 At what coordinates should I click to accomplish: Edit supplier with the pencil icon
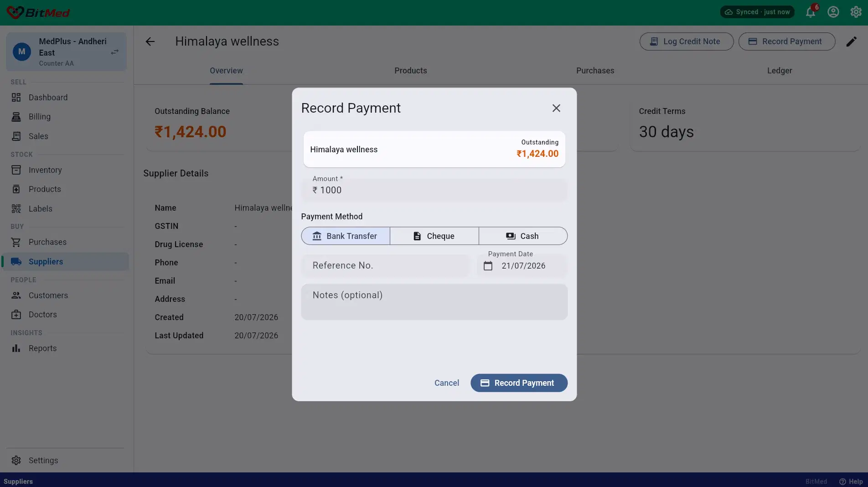click(851, 41)
